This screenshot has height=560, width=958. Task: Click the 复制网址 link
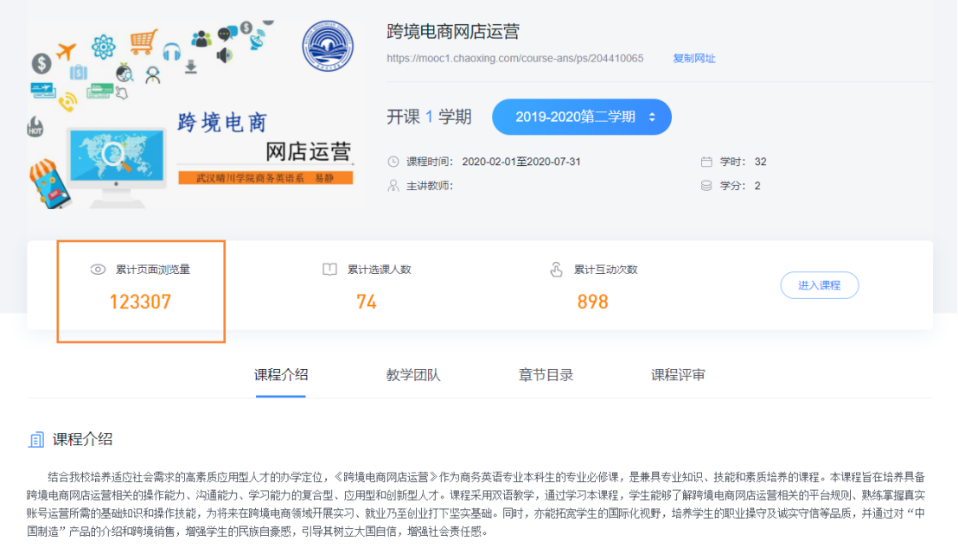[x=694, y=59]
